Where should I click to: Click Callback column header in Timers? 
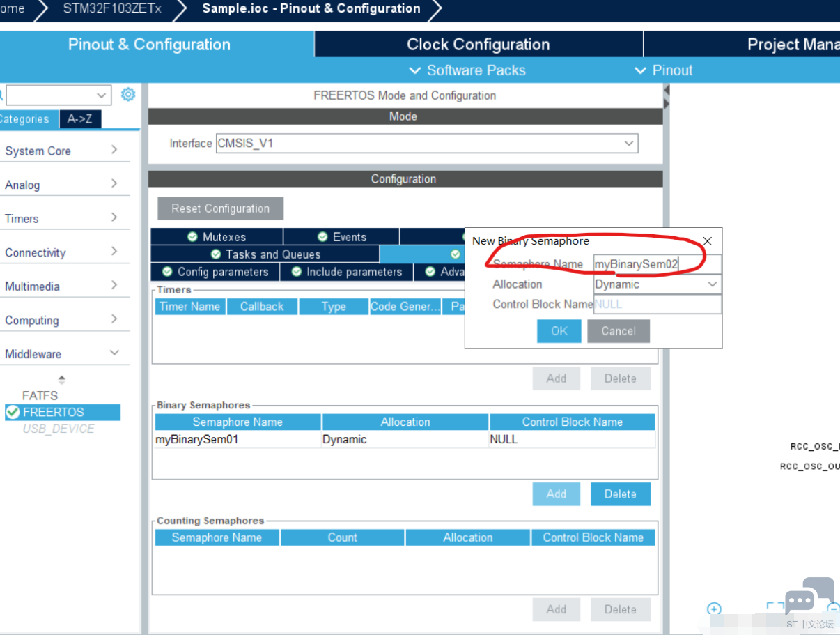coord(262,307)
